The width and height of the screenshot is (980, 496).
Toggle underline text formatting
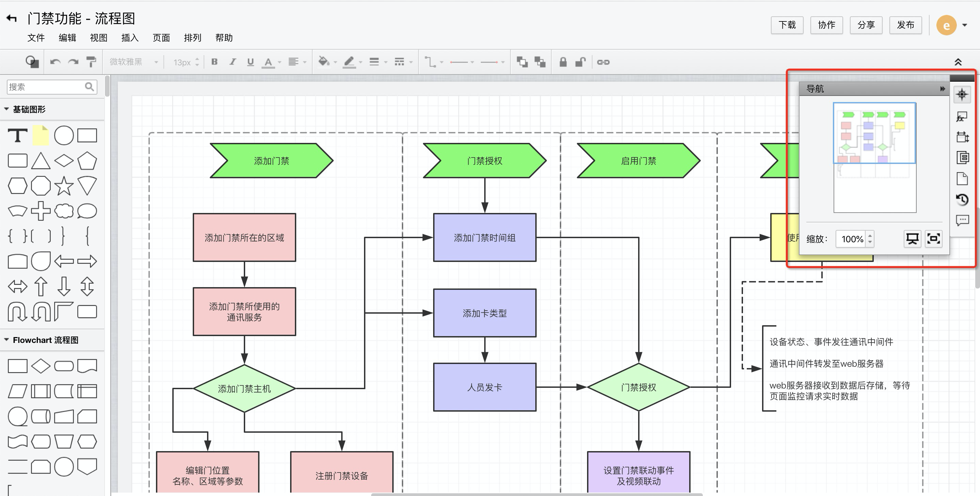pyautogui.click(x=250, y=62)
